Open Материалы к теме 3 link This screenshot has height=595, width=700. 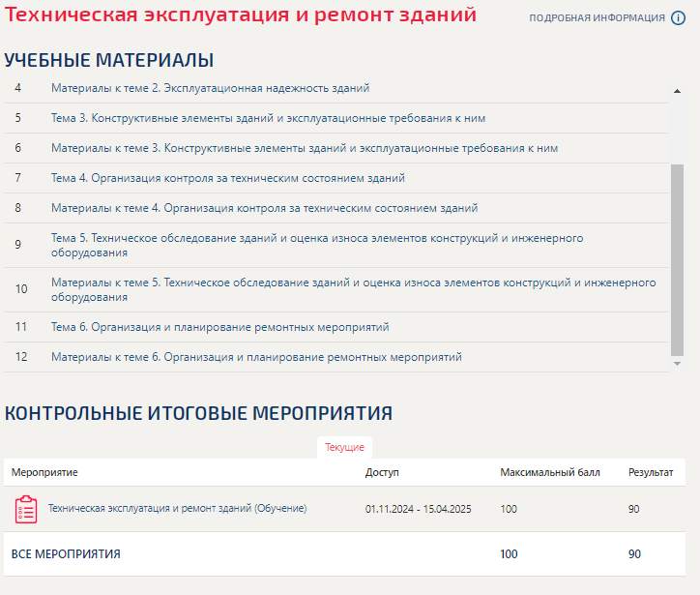pyautogui.click(x=304, y=148)
